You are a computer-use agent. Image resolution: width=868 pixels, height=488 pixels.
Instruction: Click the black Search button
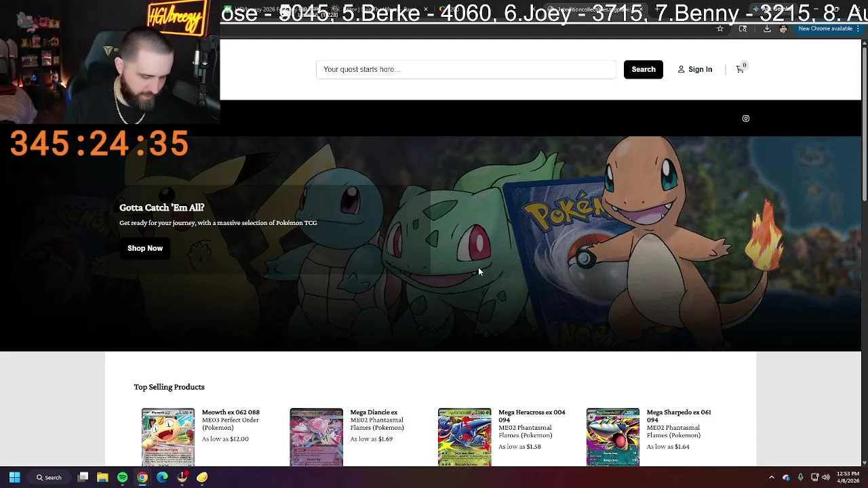coord(644,69)
